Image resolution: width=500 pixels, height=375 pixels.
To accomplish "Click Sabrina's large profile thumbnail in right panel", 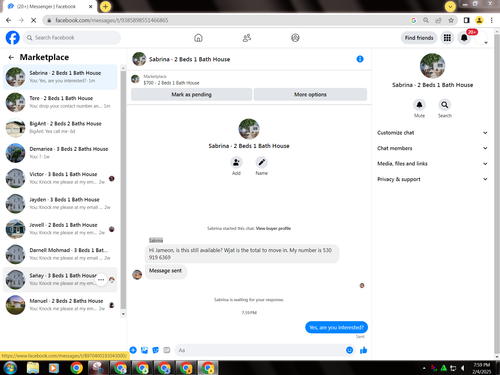I will pyautogui.click(x=432, y=66).
